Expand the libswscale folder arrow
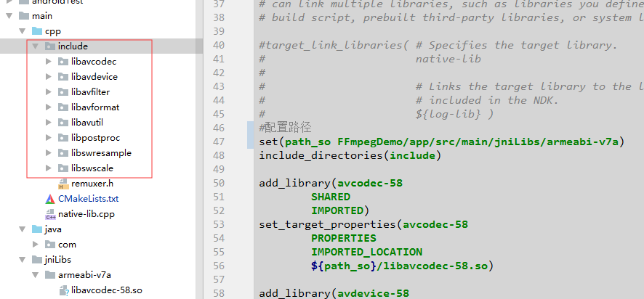This screenshot has width=644, height=299. [49, 168]
